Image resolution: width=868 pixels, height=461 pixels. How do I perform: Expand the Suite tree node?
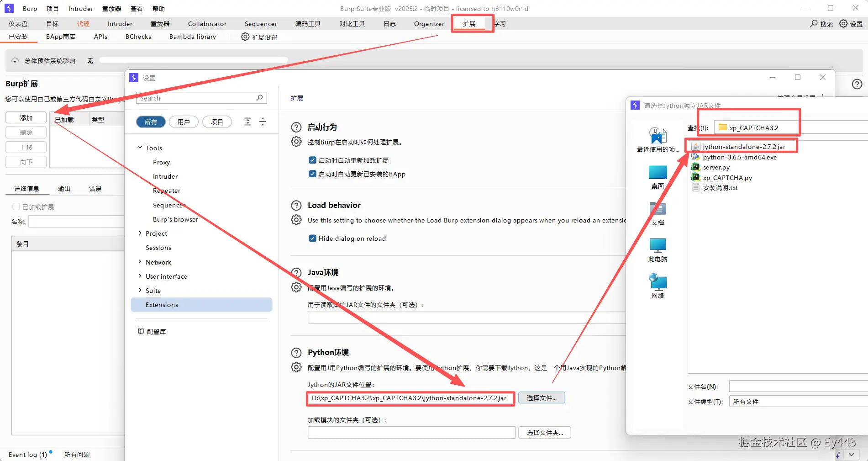140,290
